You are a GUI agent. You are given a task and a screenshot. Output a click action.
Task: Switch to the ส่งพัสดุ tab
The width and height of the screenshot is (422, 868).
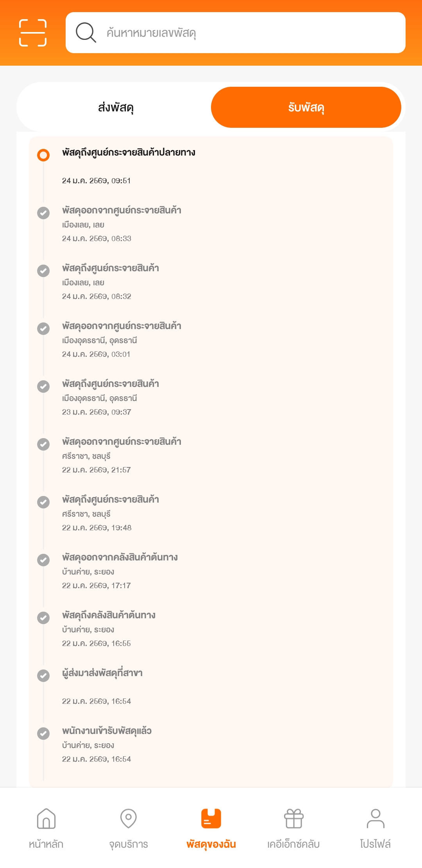[116, 107]
